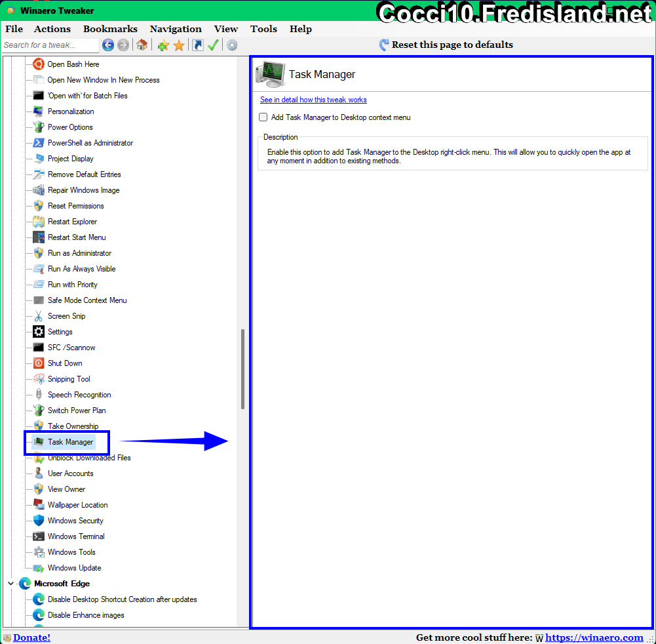Select Restart Start Menu
The image size is (656, 644).
[x=77, y=237]
